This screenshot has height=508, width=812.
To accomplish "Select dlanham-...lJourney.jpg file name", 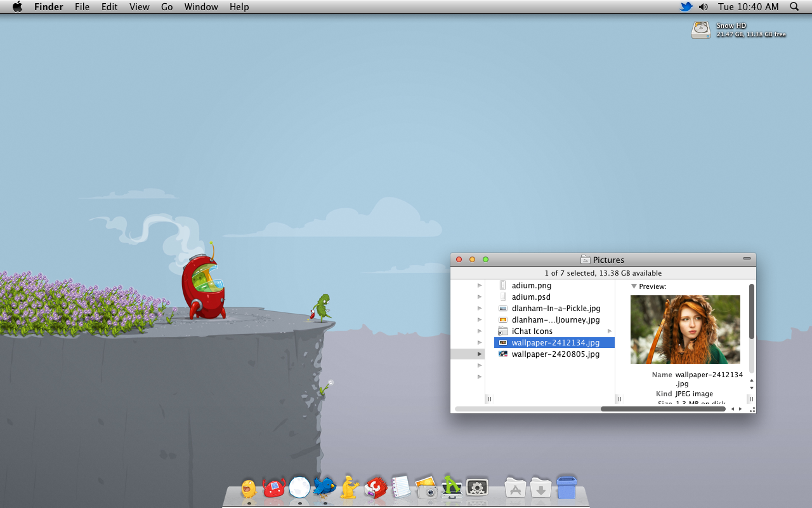I will [x=556, y=320].
